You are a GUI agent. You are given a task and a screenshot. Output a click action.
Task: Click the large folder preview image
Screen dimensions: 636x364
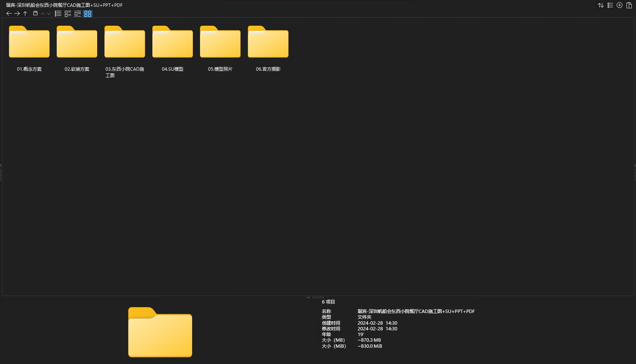160,332
